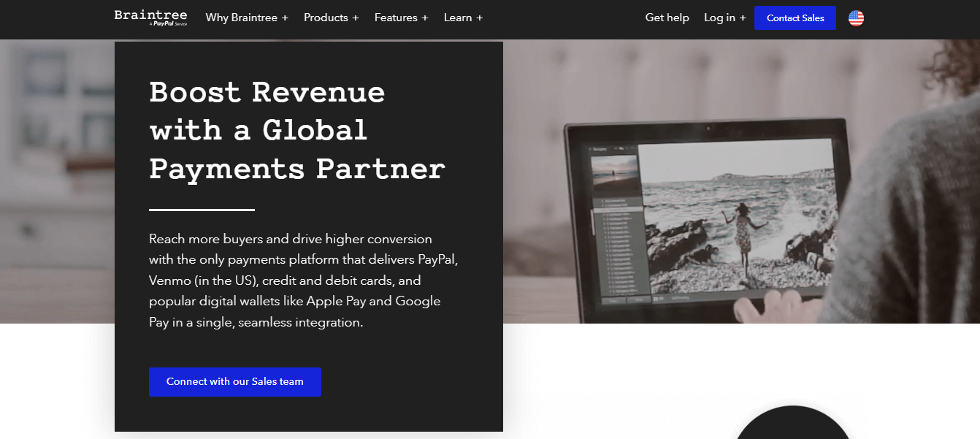Expand the plus icon beside Learn
The height and width of the screenshot is (439, 980).
pos(480,18)
